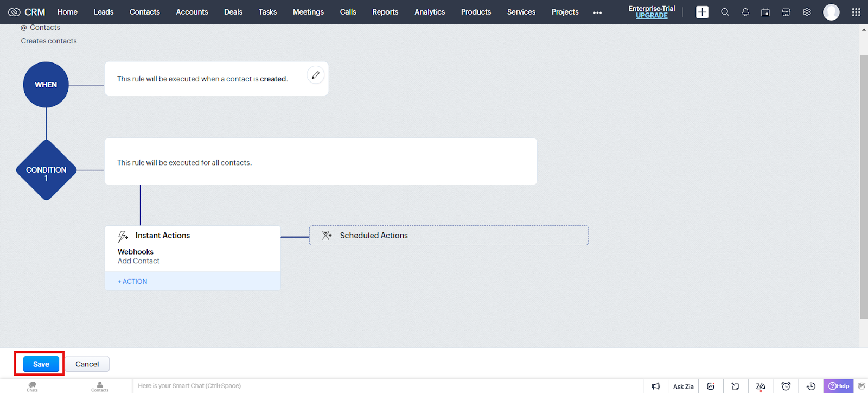Click the 'Creates contacts' description text
Screen dimensions: 868x393
tap(49, 41)
